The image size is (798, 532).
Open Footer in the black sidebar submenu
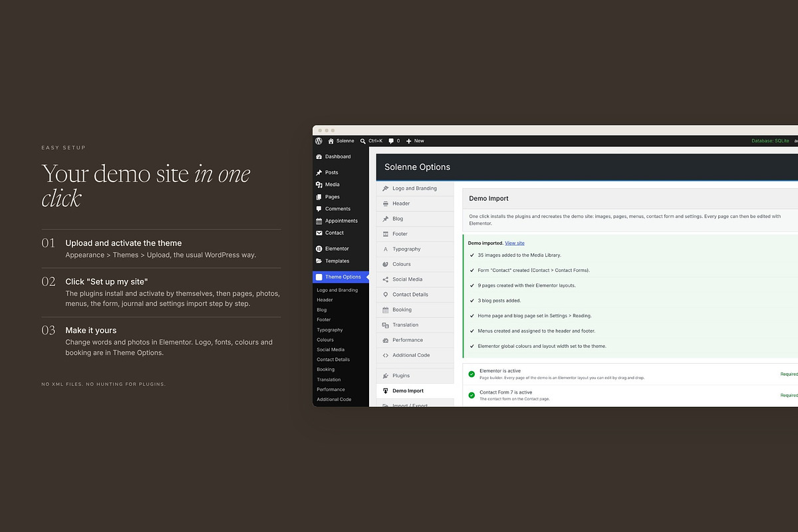324,320
